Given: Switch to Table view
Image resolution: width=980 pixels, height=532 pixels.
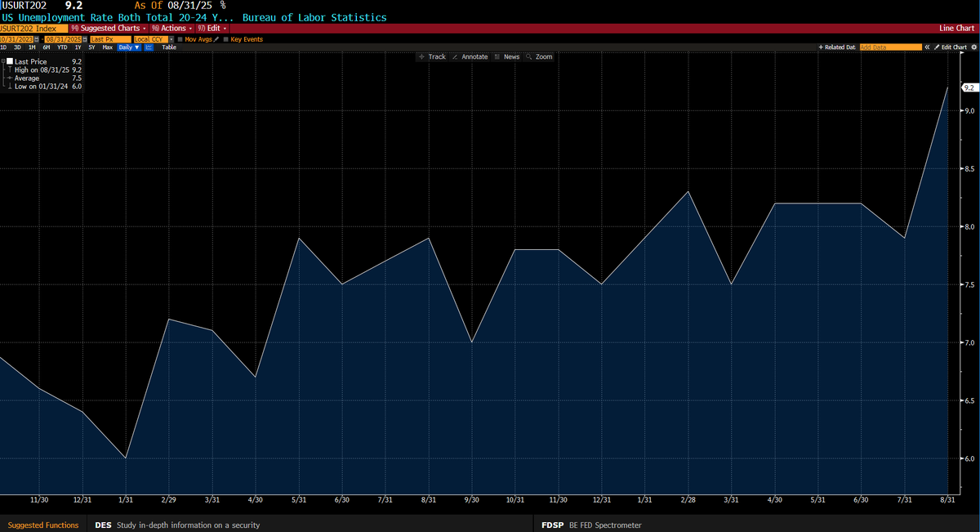Looking at the screenshot, I should click(169, 47).
